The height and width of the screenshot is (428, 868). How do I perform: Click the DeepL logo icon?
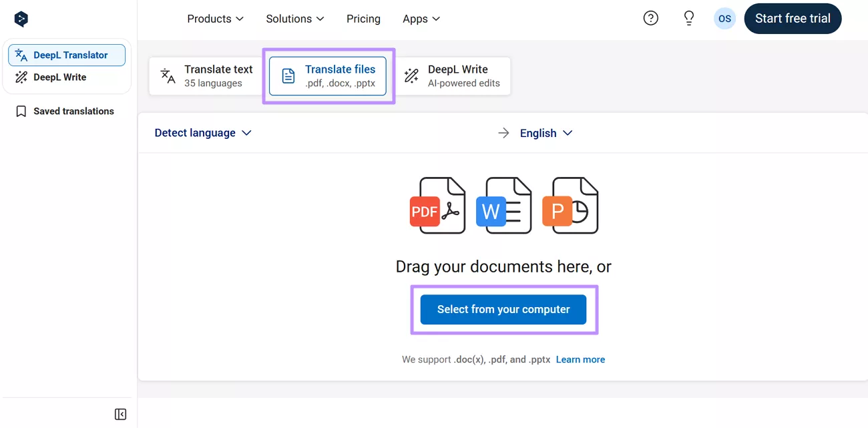click(21, 18)
